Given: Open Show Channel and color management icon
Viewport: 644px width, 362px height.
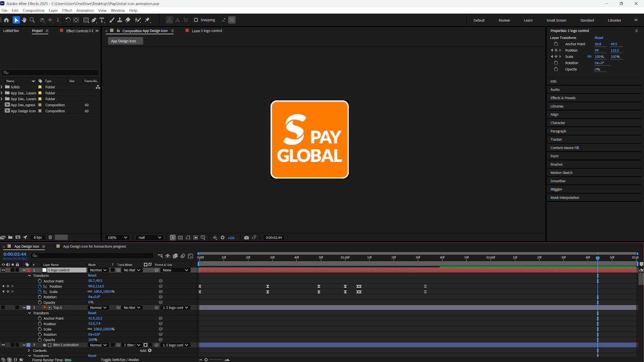Looking at the screenshot, I should pyautogui.click(x=215, y=238).
